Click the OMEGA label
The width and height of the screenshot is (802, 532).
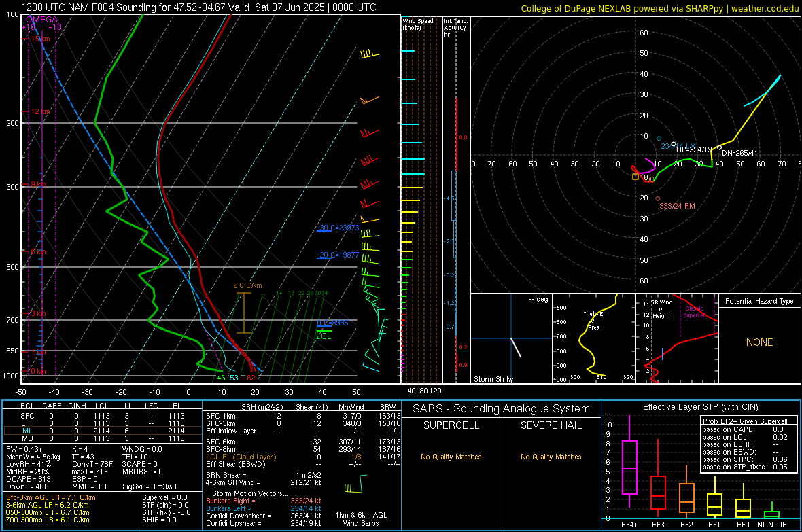click(x=41, y=20)
